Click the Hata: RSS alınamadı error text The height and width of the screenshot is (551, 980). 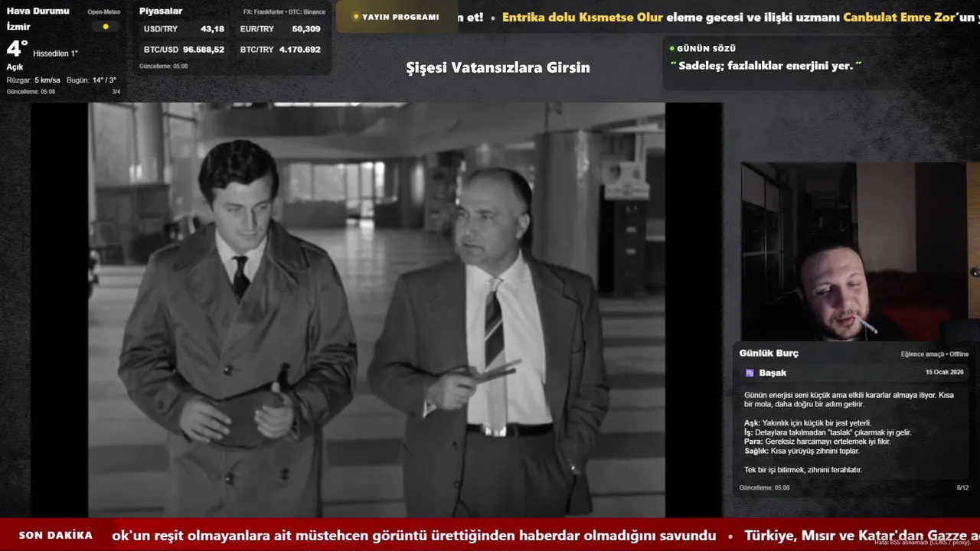tap(922, 542)
